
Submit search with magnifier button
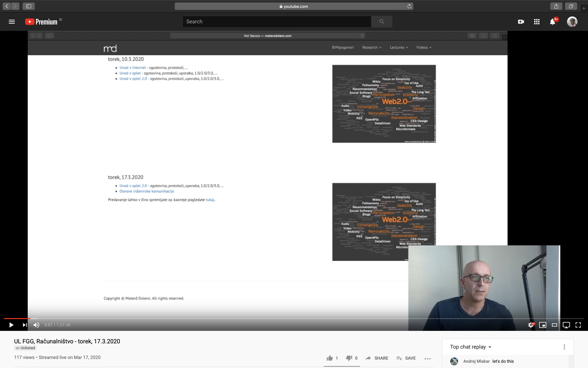(382, 22)
